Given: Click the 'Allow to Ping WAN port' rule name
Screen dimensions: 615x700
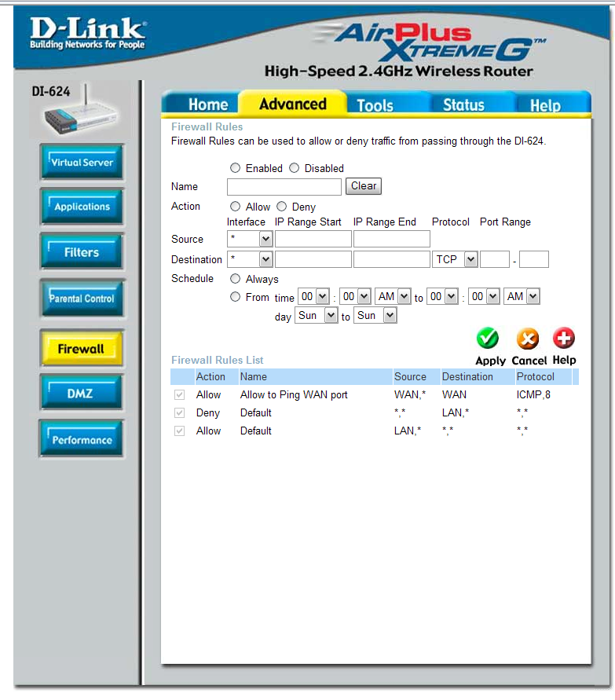Looking at the screenshot, I should tap(294, 395).
